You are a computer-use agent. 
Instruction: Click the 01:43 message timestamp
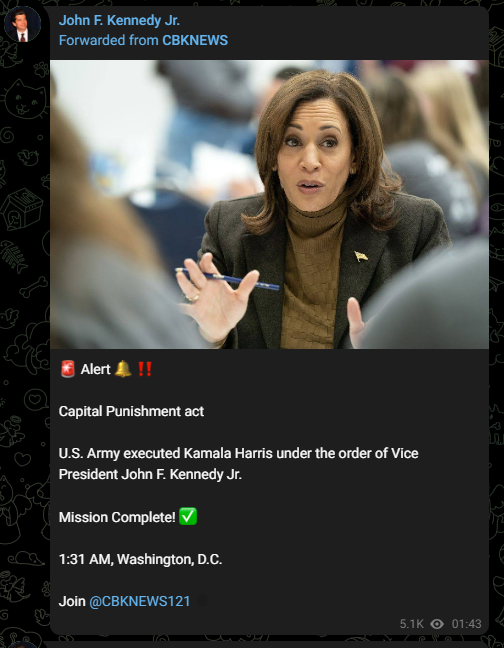466,624
